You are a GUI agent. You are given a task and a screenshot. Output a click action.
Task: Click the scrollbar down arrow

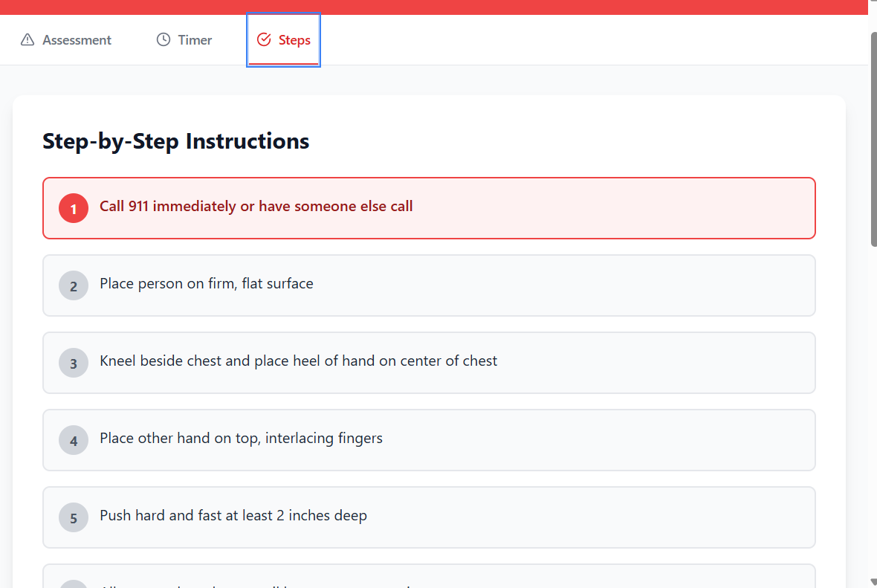click(873, 582)
